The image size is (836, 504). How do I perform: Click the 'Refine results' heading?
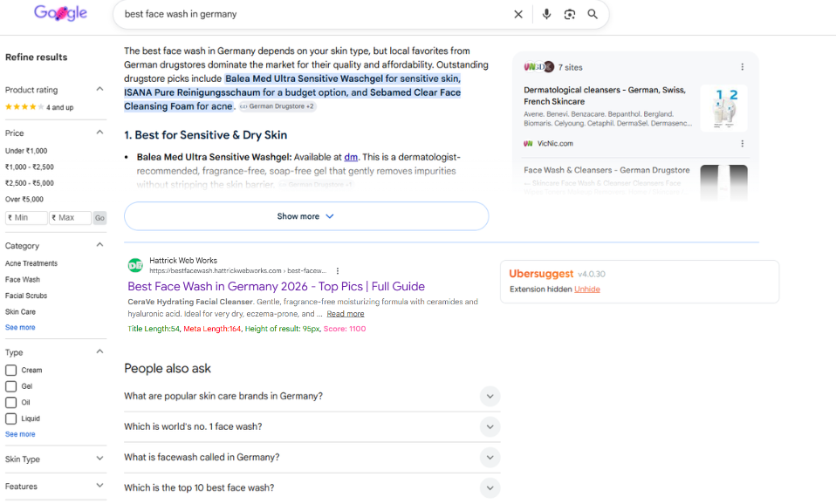pos(37,58)
